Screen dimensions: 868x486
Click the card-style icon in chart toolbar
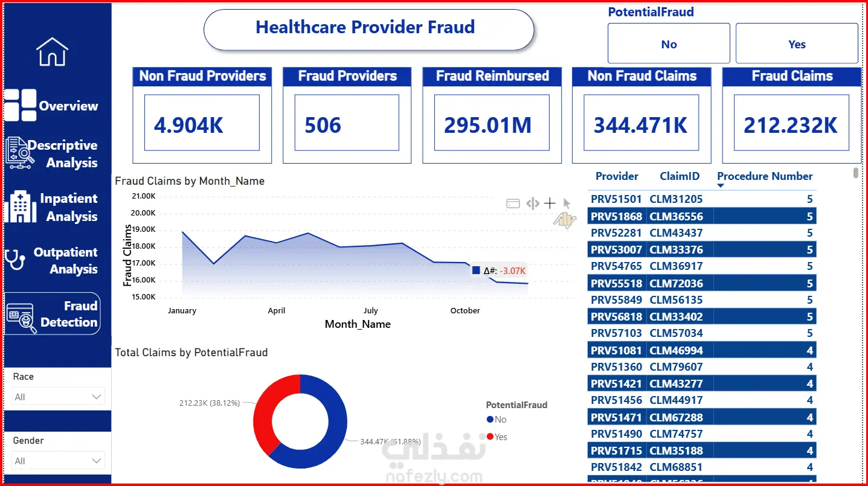click(x=513, y=203)
